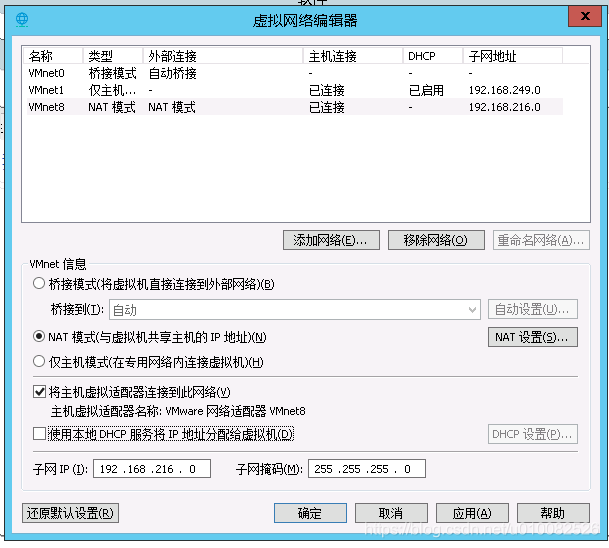
Task: Click 已连接 host connection cell of VMnet1
Action: point(327,90)
